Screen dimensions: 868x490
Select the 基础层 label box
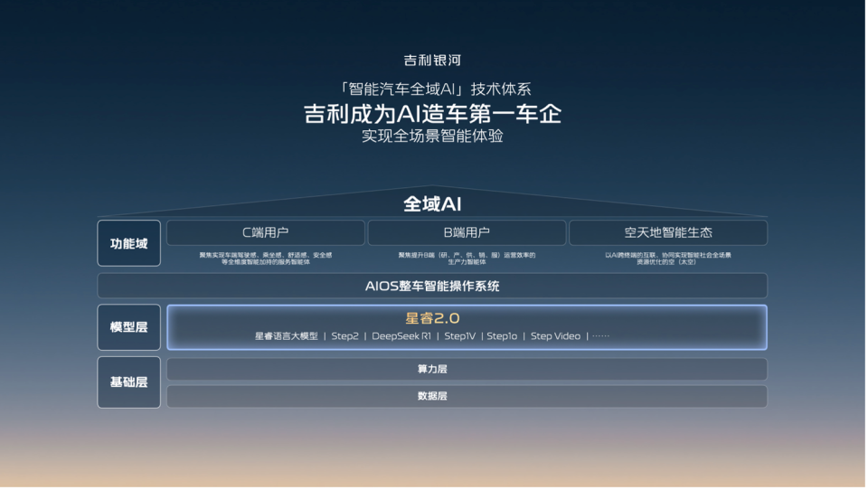(x=129, y=382)
